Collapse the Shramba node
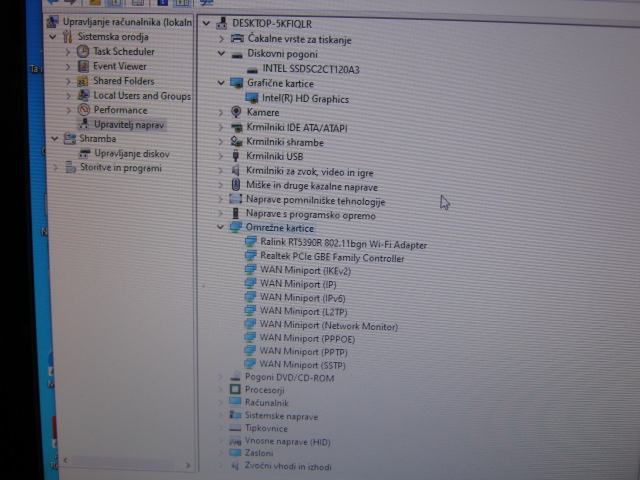640x480 pixels. point(55,139)
